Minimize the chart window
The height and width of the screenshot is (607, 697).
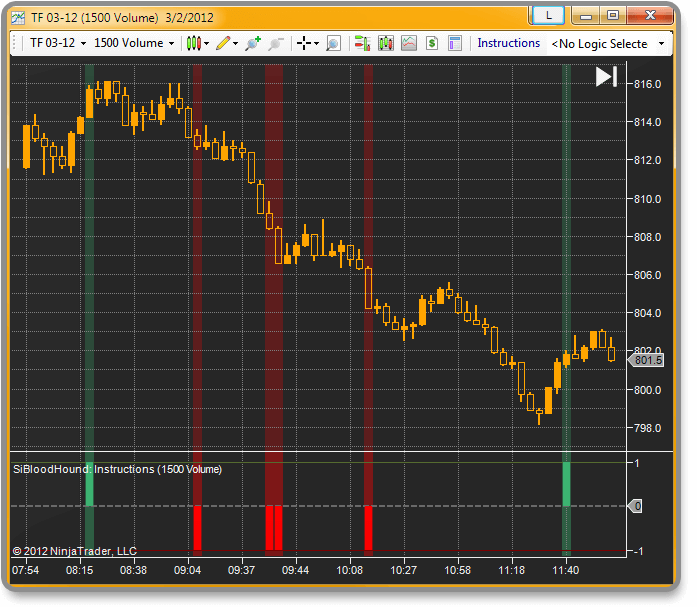586,16
